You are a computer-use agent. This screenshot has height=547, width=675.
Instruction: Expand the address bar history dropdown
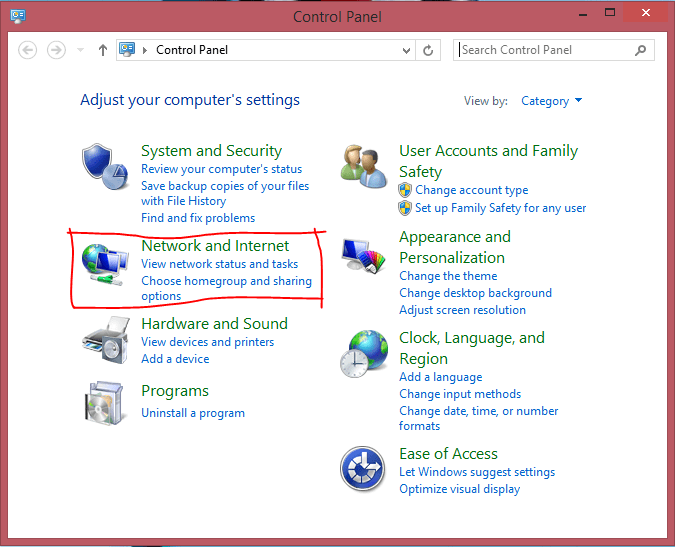pos(406,51)
